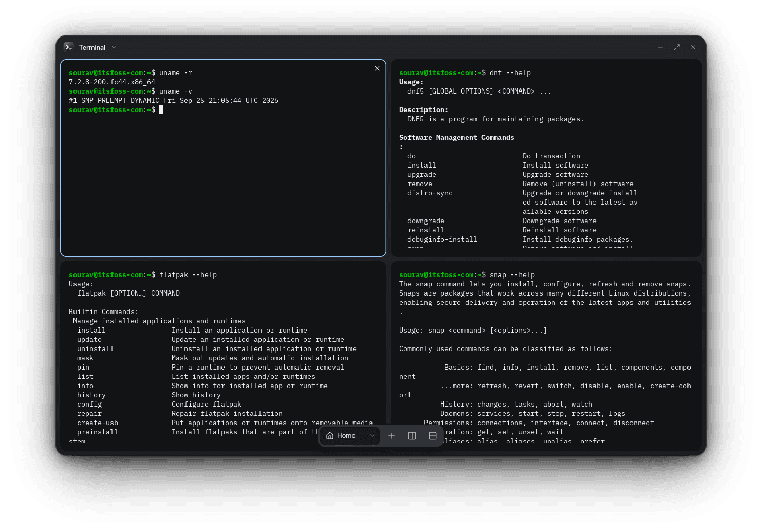The image size is (762, 532).
Task: Close the uname terminal pane
Action: [x=377, y=68]
